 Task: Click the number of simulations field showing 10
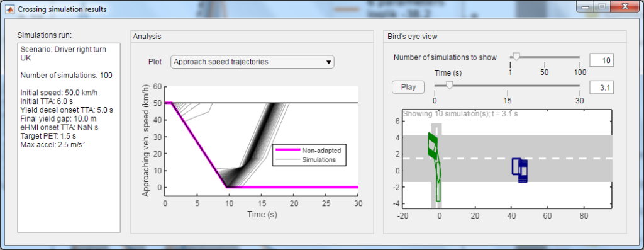point(602,60)
